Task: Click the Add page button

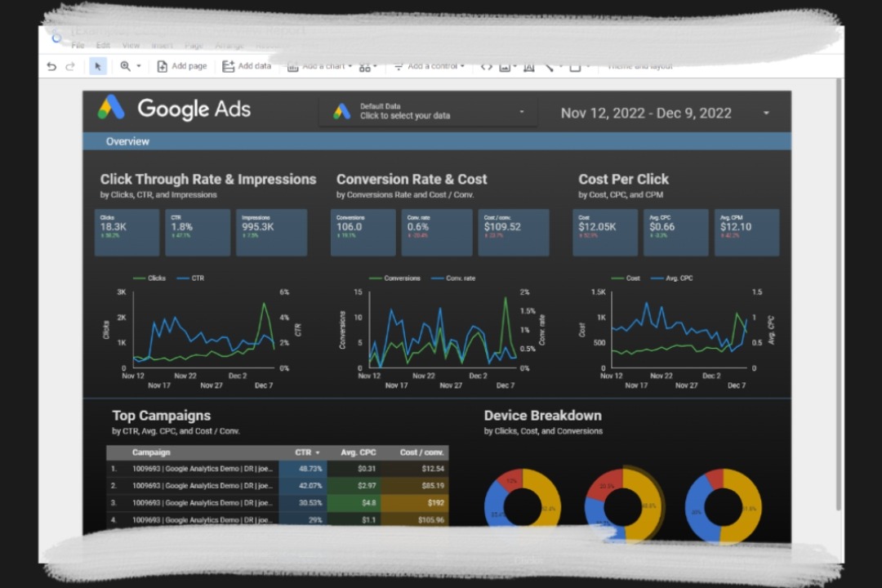Action: [x=181, y=66]
